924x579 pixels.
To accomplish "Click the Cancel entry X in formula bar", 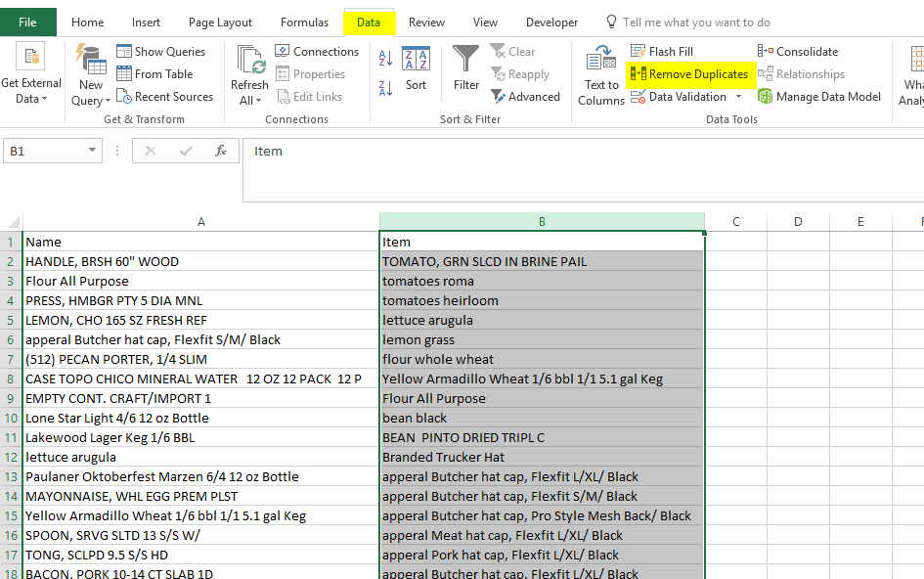I will [151, 151].
